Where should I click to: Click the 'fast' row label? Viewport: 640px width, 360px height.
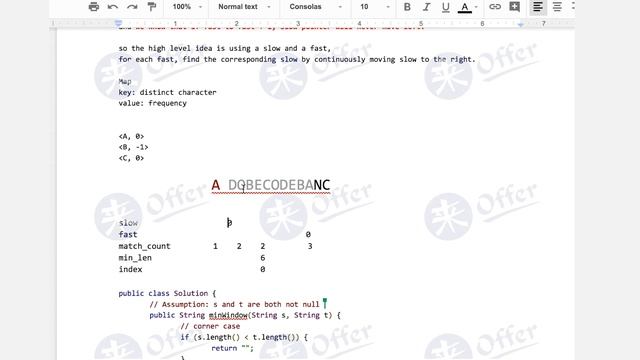(x=128, y=235)
